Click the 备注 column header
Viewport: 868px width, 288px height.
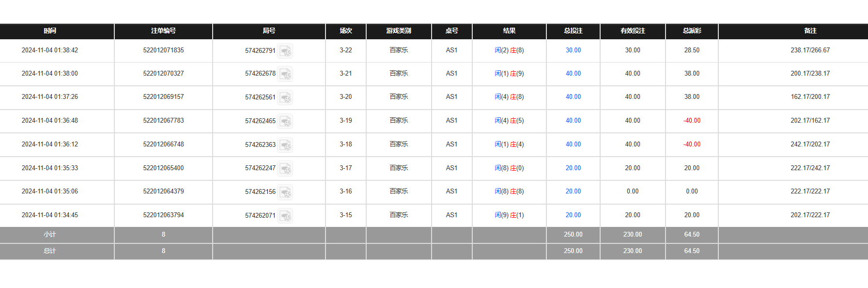coord(810,31)
